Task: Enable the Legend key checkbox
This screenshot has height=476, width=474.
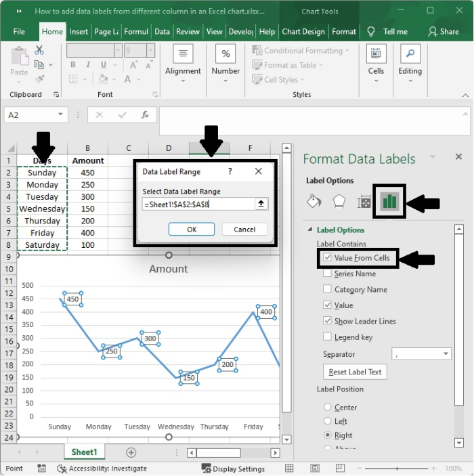Action: click(327, 337)
